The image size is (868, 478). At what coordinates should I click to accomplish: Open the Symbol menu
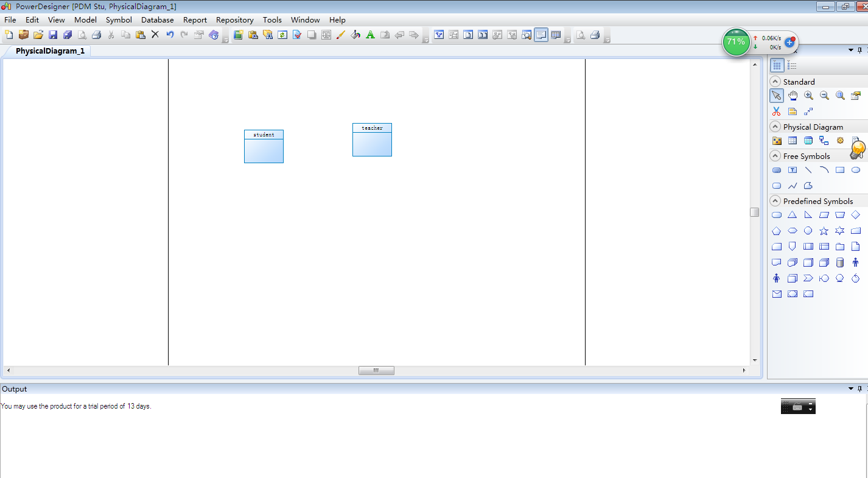point(119,19)
